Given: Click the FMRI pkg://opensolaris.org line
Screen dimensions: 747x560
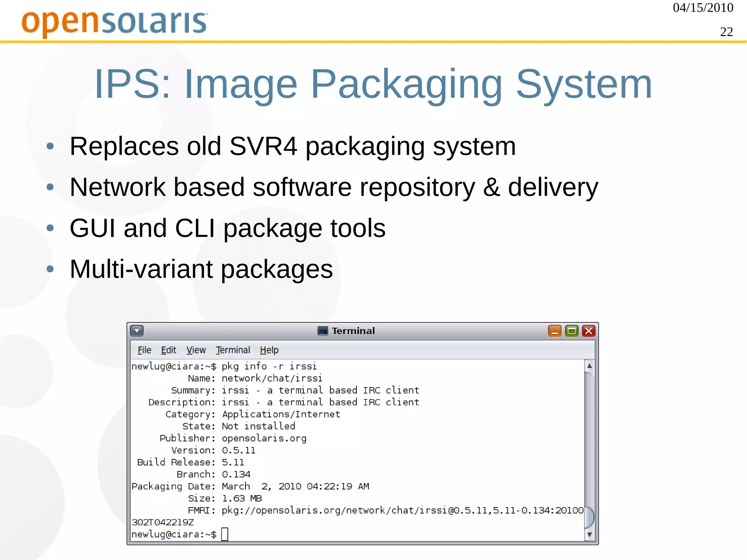Looking at the screenshot, I should (x=386, y=511).
